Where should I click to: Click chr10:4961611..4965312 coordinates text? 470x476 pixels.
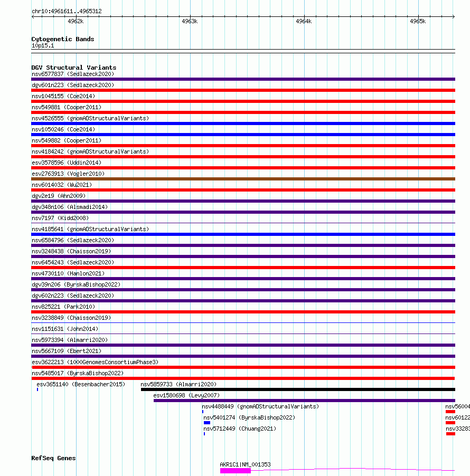tap(67, 11)
